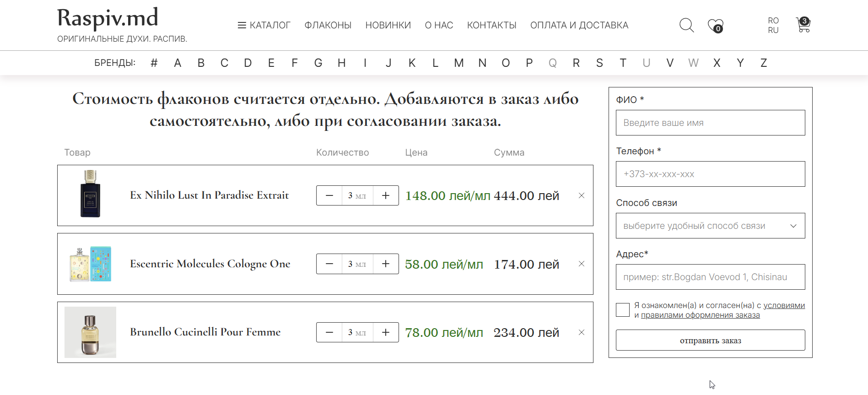The height and width of the screenshot is (395, 868).
Task: Remove Escentric Molecules Cologne One from cart
Action: 582,264
